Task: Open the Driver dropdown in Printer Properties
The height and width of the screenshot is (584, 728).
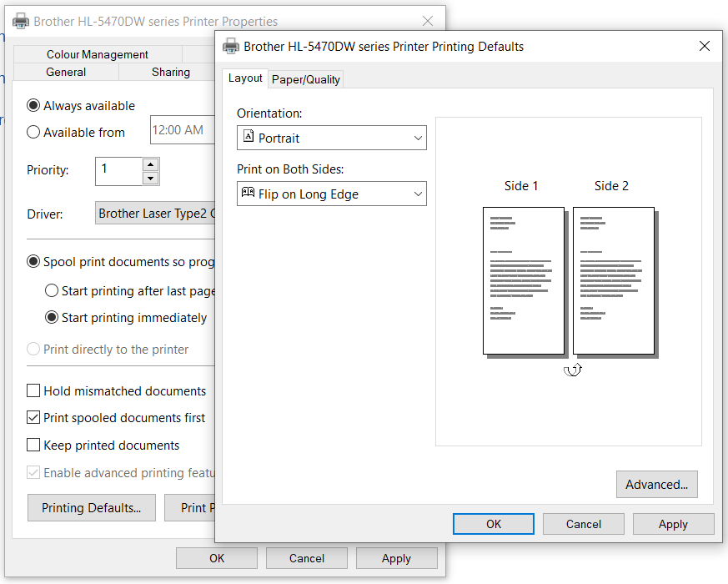Action: 155,214
